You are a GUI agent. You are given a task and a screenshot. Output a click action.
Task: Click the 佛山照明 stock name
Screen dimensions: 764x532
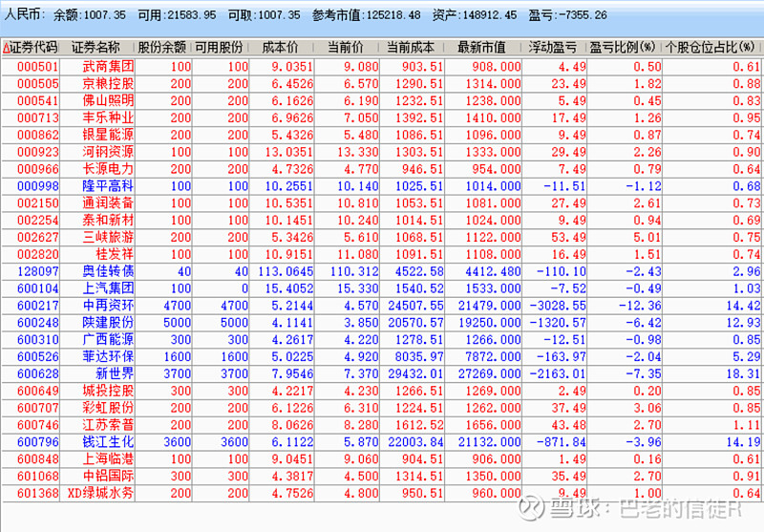108,100
